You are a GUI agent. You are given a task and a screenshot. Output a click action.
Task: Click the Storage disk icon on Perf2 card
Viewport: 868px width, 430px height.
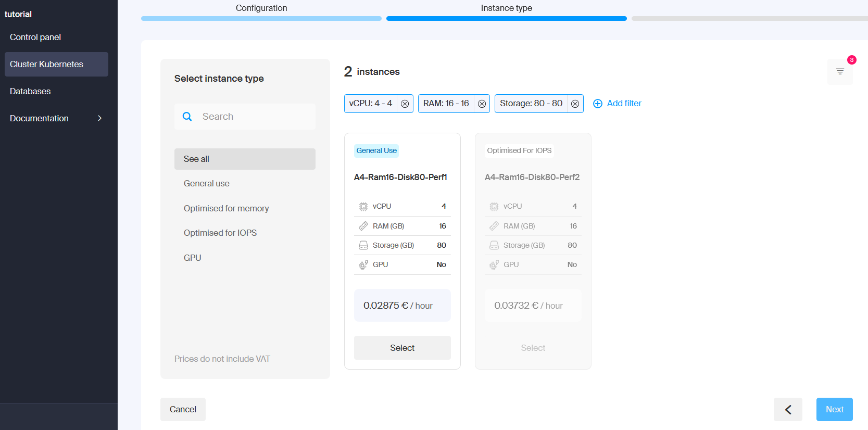(494, 245)
